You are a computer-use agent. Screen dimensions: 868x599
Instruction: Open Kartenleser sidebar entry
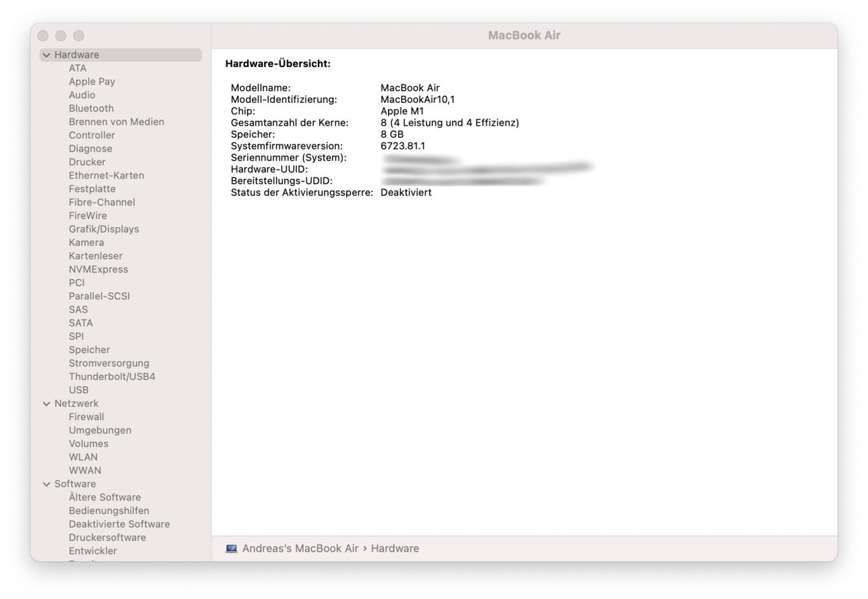(96, 256)
